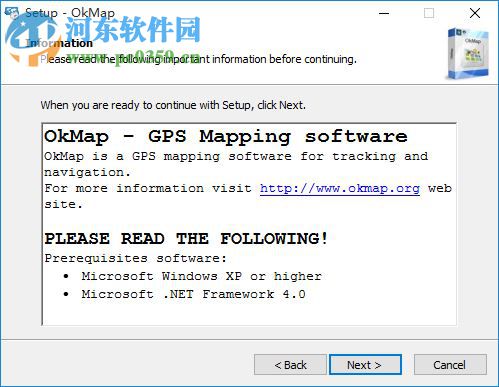Cancel the OkMap setup
499x387 pixels.
click(x=450, y=365)
